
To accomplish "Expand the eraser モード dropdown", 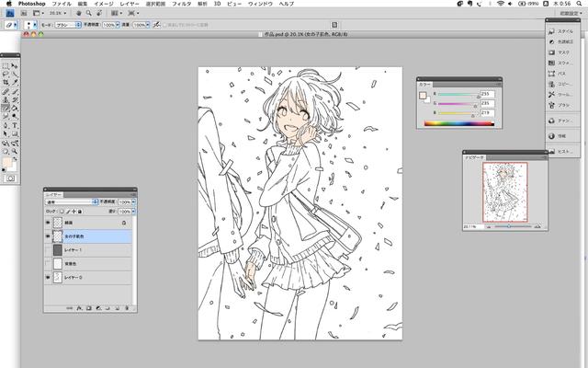I will (66, 26).
